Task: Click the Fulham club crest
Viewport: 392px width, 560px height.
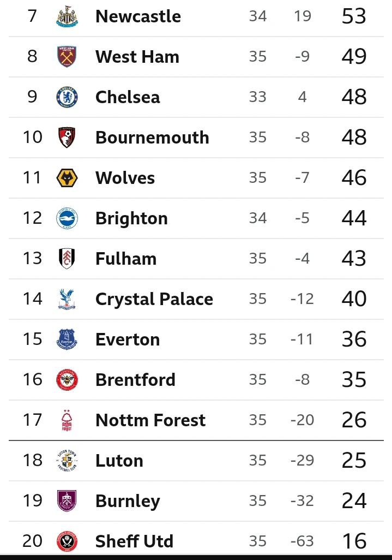Action: click(x=67, y=259)
